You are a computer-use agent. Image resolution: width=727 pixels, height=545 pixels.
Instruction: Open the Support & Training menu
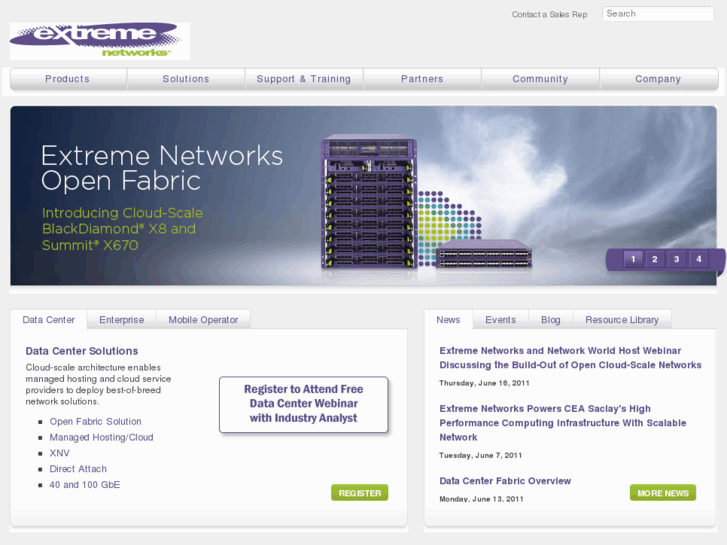click(x=304, y=79)
